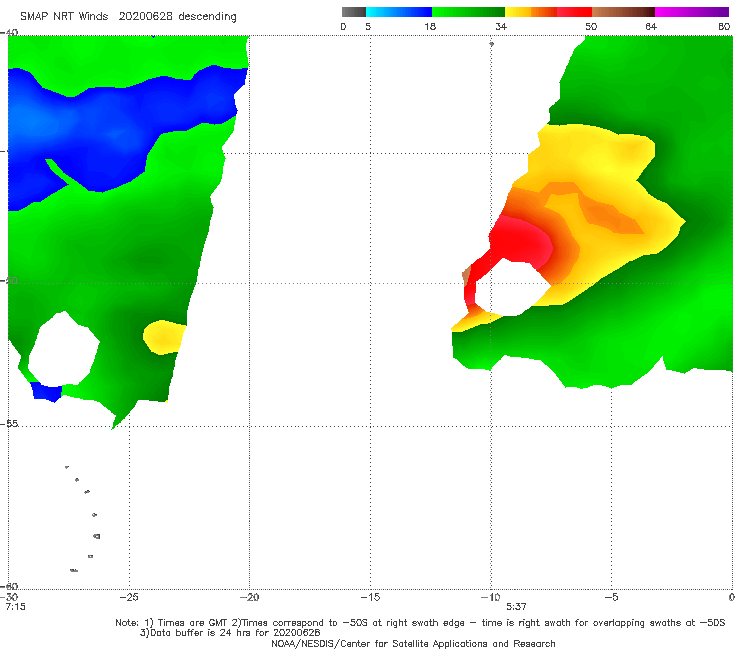740x650 pixels.
Task: Click the color bar label '18'
Action: tap(430, 26)
